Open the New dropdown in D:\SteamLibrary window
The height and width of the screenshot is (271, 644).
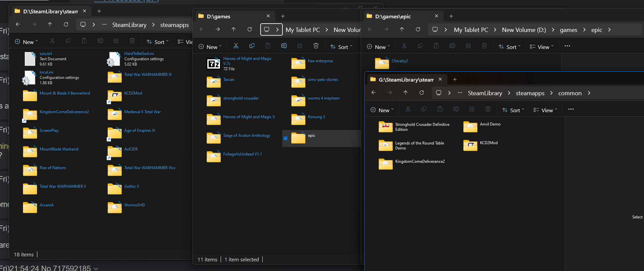pyautogui.click(x=26, y=42)
